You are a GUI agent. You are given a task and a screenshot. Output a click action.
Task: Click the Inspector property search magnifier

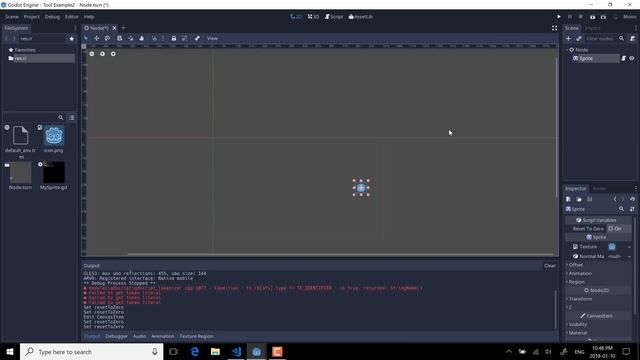click(621, 209)
